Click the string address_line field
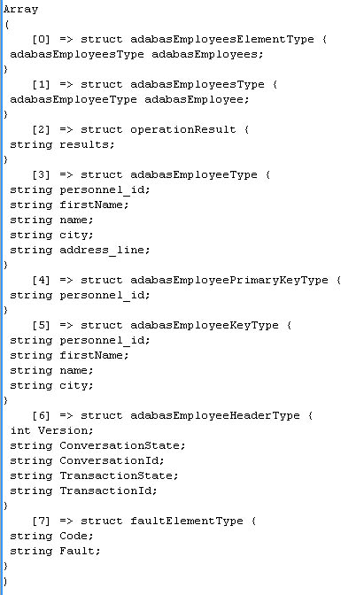Image resolution: width=364 pixels, height=595 pixels. pos(80,251)
